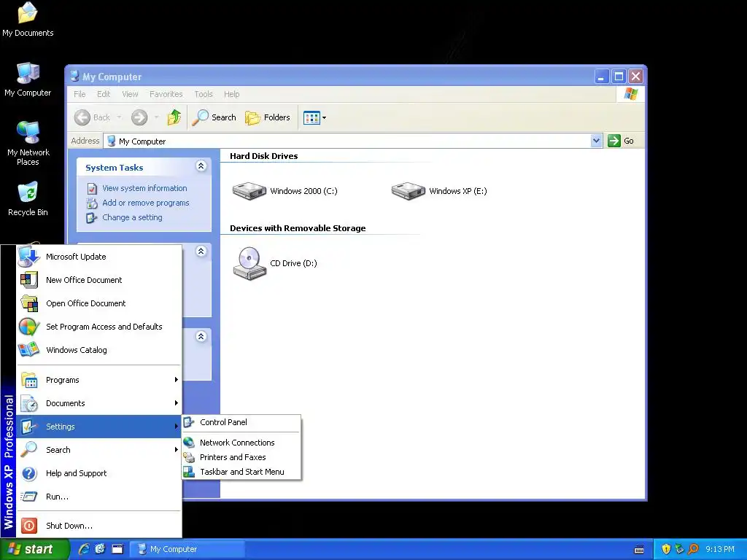
Task: Click New Office Document entry
Action: [x=99, y=280]
